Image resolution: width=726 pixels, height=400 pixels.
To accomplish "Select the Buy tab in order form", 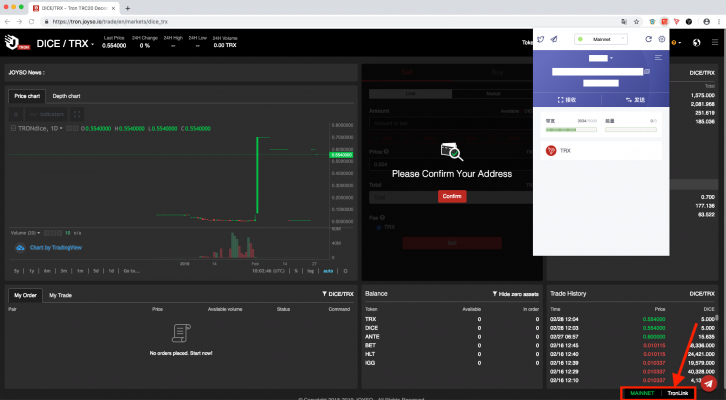I will point(497,72).
